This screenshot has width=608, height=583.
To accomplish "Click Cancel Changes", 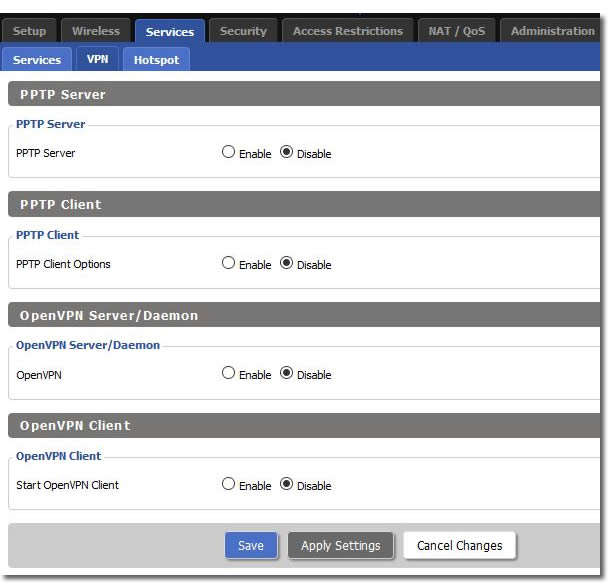I will (x=459, y=545).
